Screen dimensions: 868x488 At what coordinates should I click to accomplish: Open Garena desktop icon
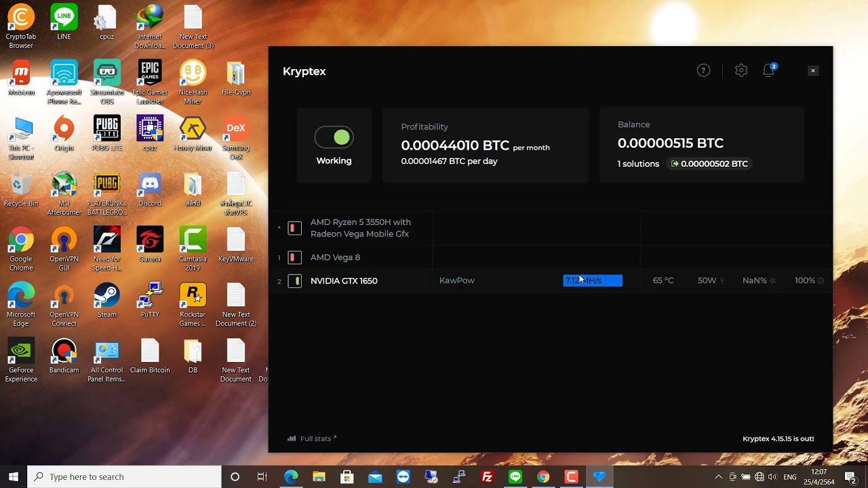150,245
